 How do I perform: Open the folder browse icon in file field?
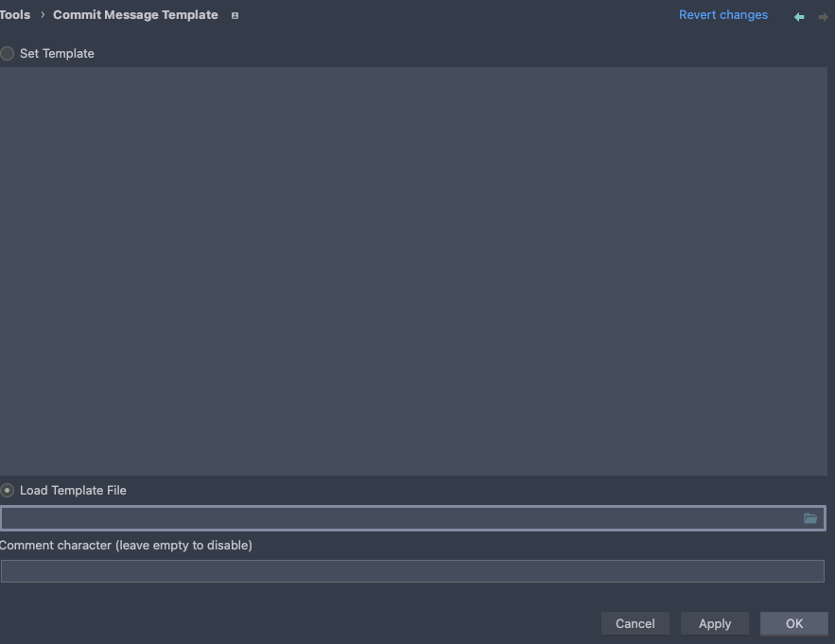(x=810, y=518)
